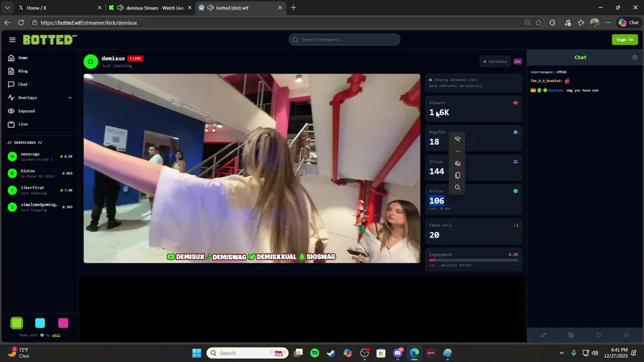Viewport: 644px width, 362px height.
Task: Toggle the Database stats button
Action: 495,61
